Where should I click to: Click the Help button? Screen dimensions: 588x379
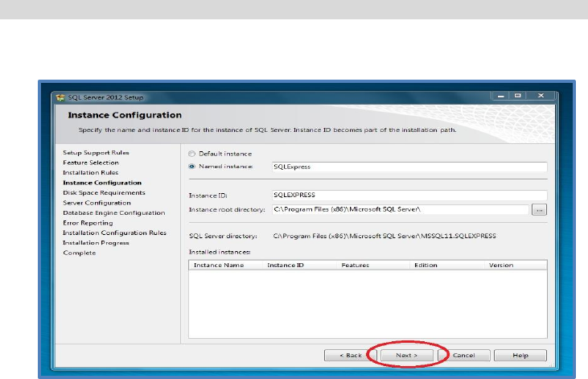click(x=520, y=356)
